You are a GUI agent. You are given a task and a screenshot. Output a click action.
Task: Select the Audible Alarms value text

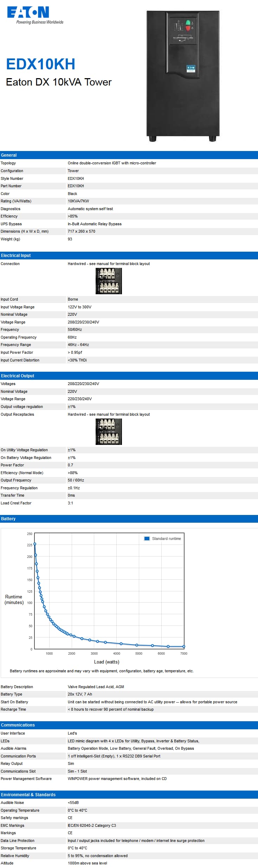coord(131,748)
